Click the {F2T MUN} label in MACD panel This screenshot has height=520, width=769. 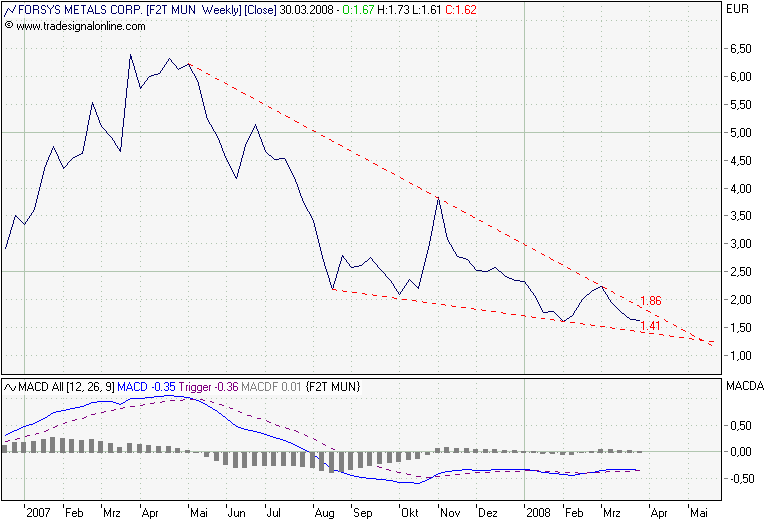(333, 387)
